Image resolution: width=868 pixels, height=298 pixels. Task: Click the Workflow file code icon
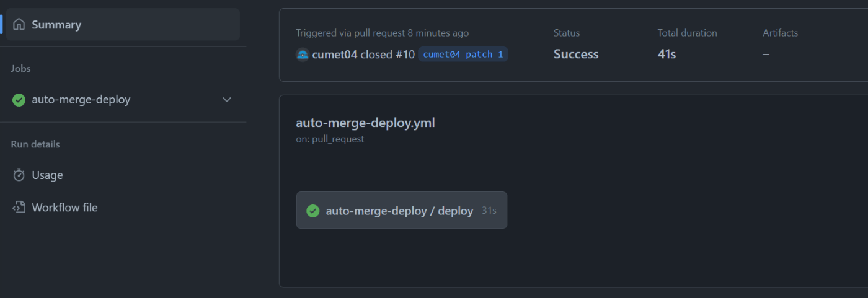(19, 208)
